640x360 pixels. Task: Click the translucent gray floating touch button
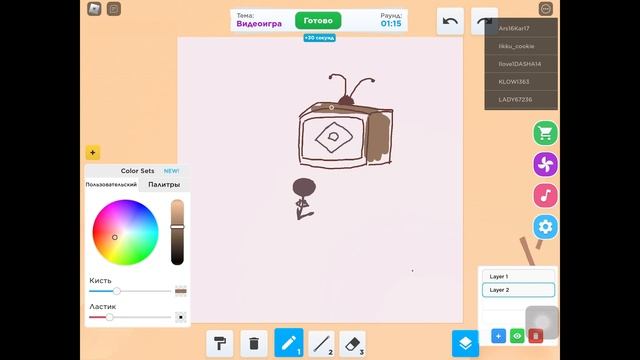point(542,322)
